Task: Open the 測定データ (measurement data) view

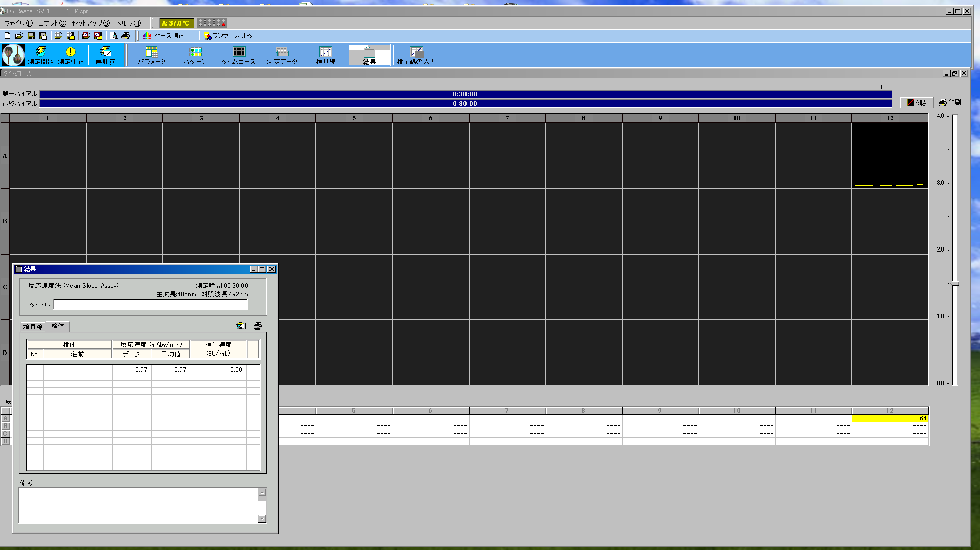Action: [282, 55]
